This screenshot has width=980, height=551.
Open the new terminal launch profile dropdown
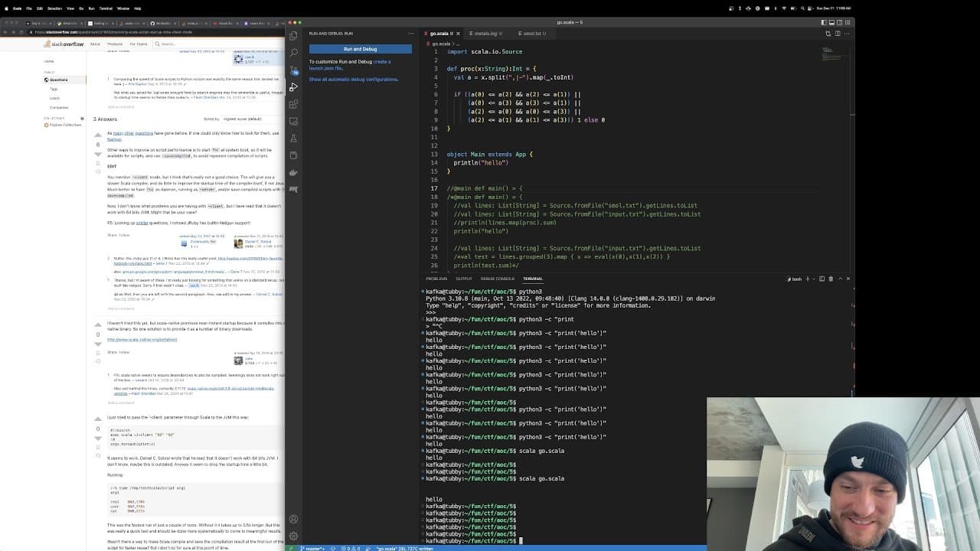pos(814,279)
